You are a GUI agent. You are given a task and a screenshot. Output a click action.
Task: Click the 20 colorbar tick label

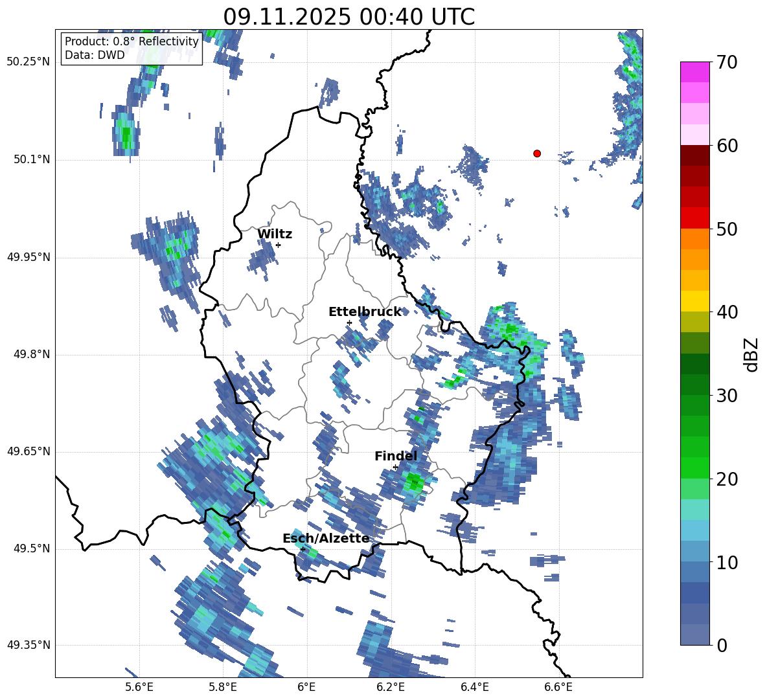click(727, 479)
